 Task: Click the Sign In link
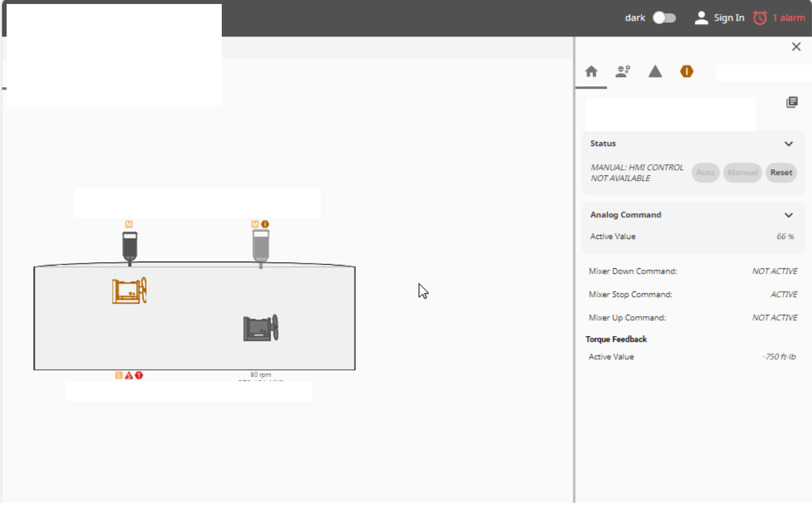coord(729,18)
